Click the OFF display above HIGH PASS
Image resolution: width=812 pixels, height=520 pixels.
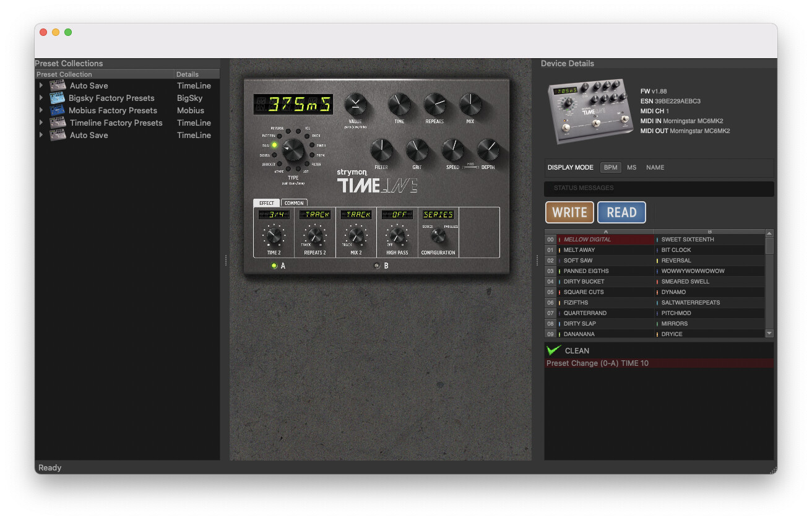pos(397,214)
